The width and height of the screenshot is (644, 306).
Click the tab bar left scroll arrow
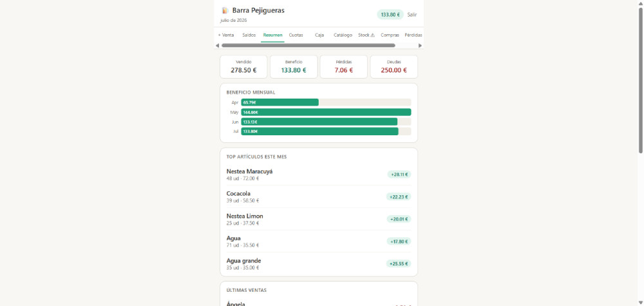(x=217, y=46)
